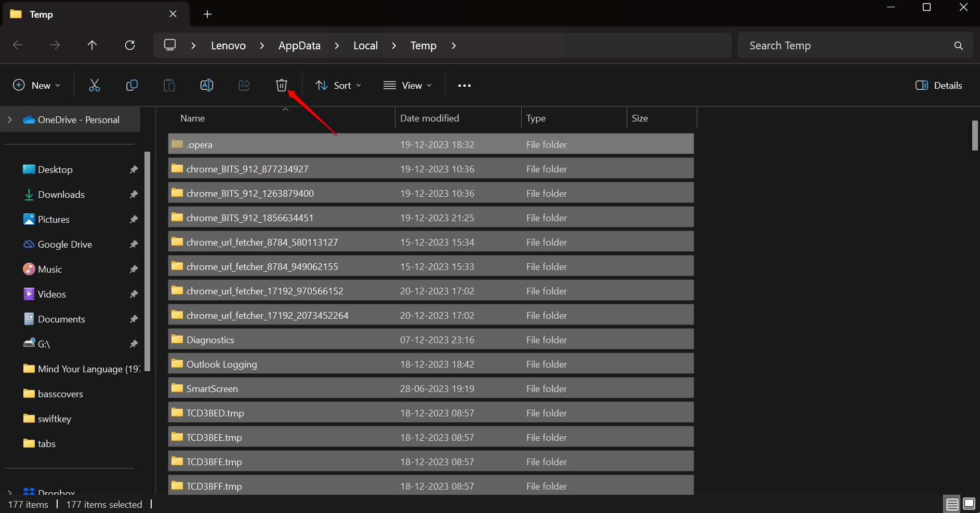Image resolution: width=980 pixels, height=513 pixels.
Task: Open the View dropdown
Action: 407,85
